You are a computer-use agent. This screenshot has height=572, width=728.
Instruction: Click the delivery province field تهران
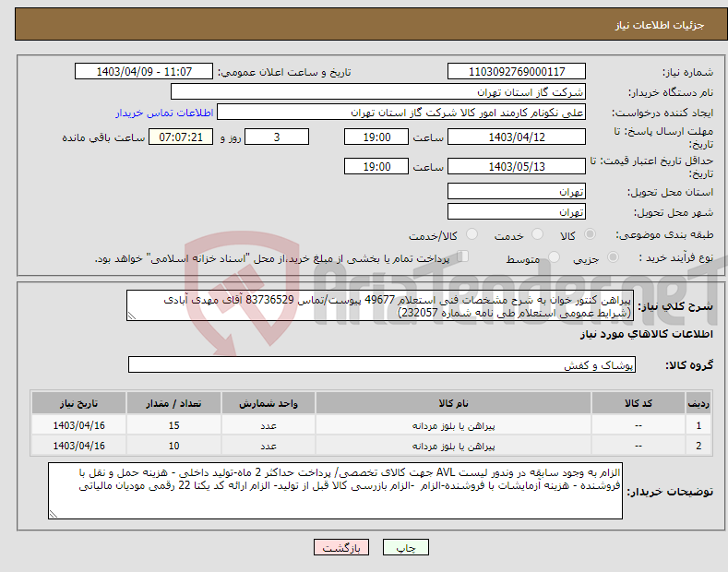517,191
